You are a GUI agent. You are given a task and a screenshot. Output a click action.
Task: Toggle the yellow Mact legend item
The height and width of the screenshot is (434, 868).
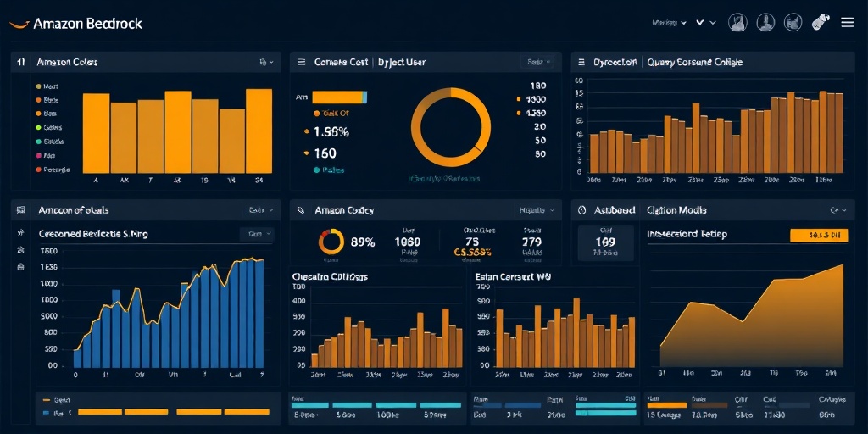click(47, 87)
